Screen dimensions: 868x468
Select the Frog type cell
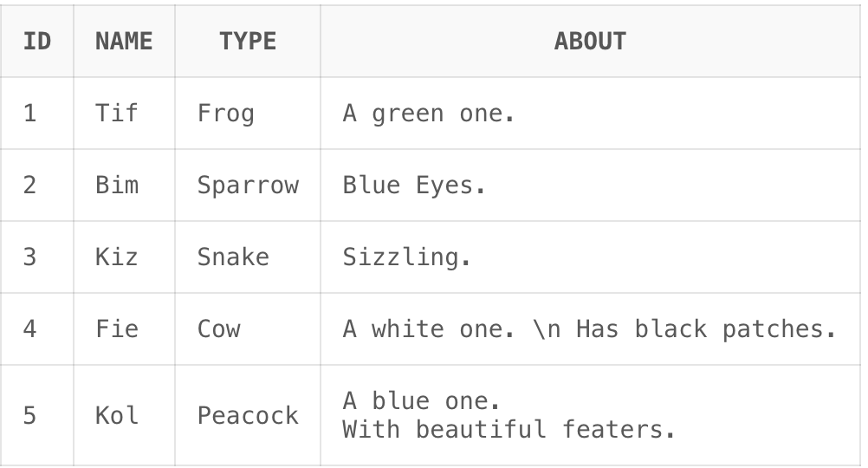[226, 113]
